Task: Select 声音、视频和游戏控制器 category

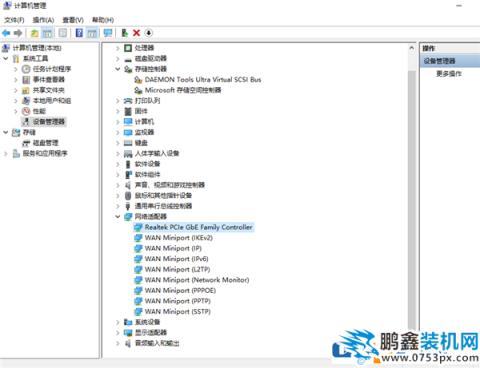Action: pyautogui.click(x=170, y=185)
